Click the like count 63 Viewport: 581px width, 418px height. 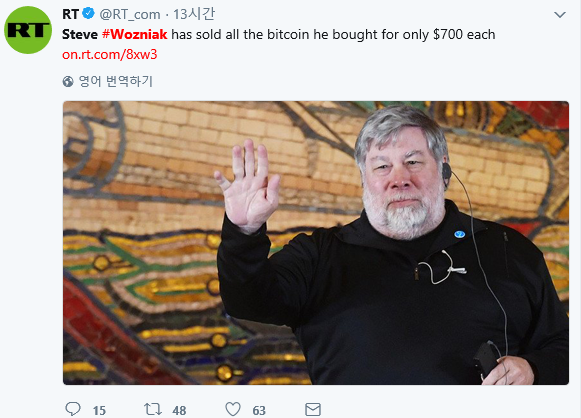259,411
